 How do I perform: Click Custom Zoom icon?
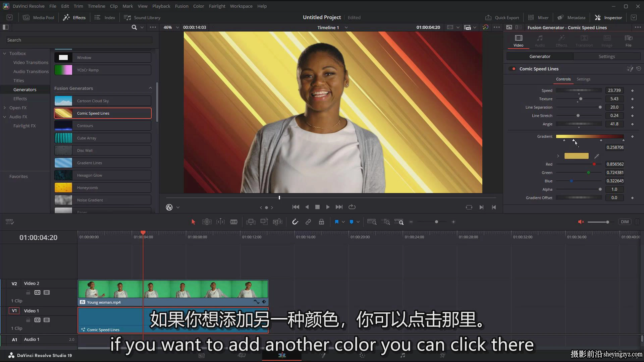point(399,222)
